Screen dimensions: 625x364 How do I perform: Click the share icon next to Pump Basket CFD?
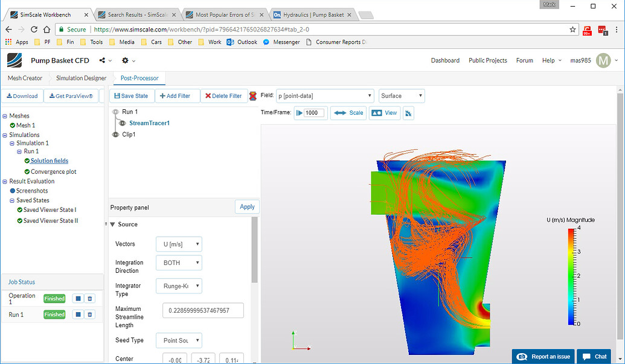(x=101, y=60)
